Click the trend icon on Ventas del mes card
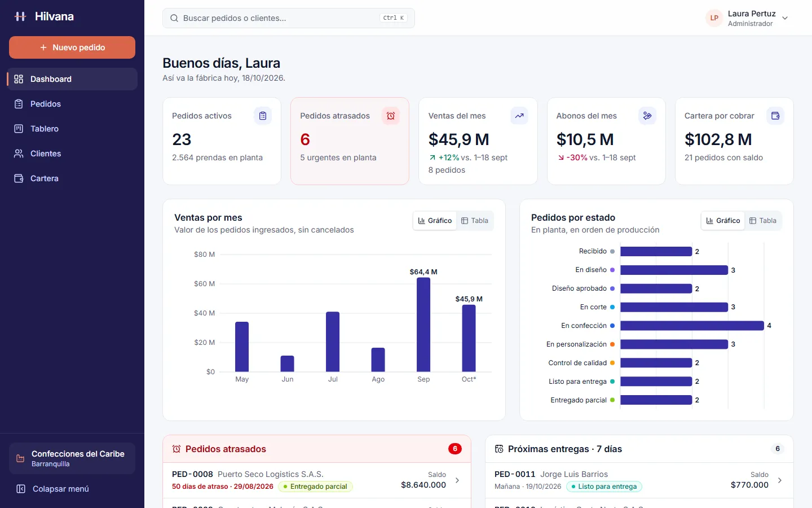Image resolution: width=812 pixels, height=508 pixels. tap(519, 116)
